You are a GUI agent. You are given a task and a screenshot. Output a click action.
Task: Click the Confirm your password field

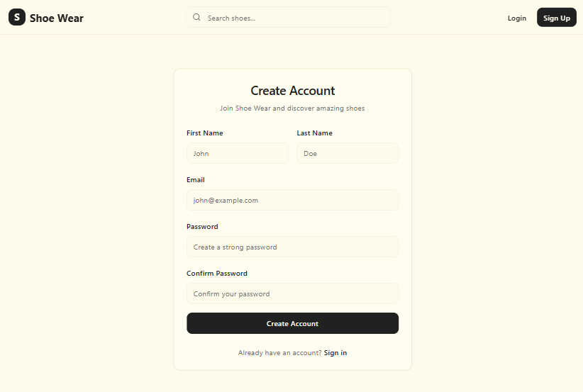pyautogui.click(x=292, y=293)
